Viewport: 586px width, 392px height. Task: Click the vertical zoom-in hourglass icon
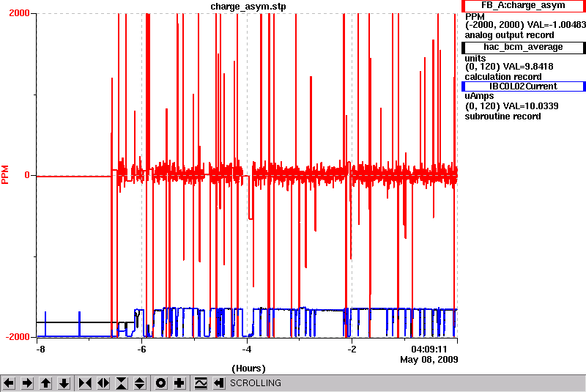(122, 383)
